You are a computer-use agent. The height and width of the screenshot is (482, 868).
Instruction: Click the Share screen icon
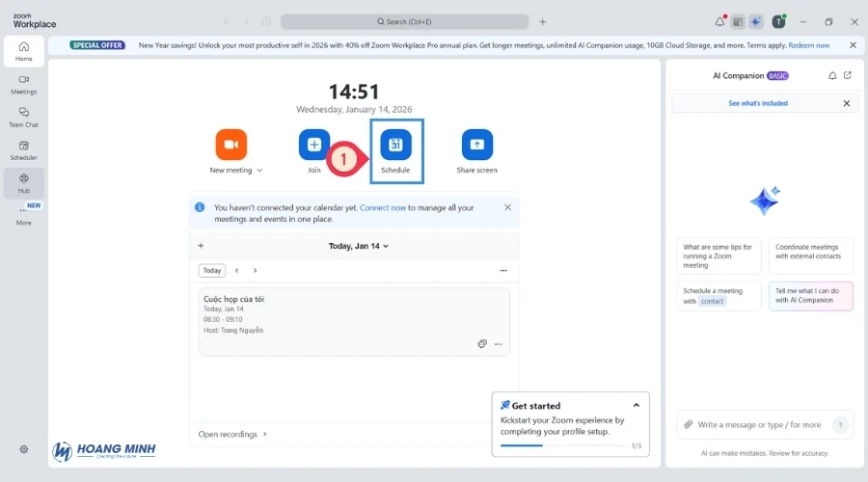476,145
